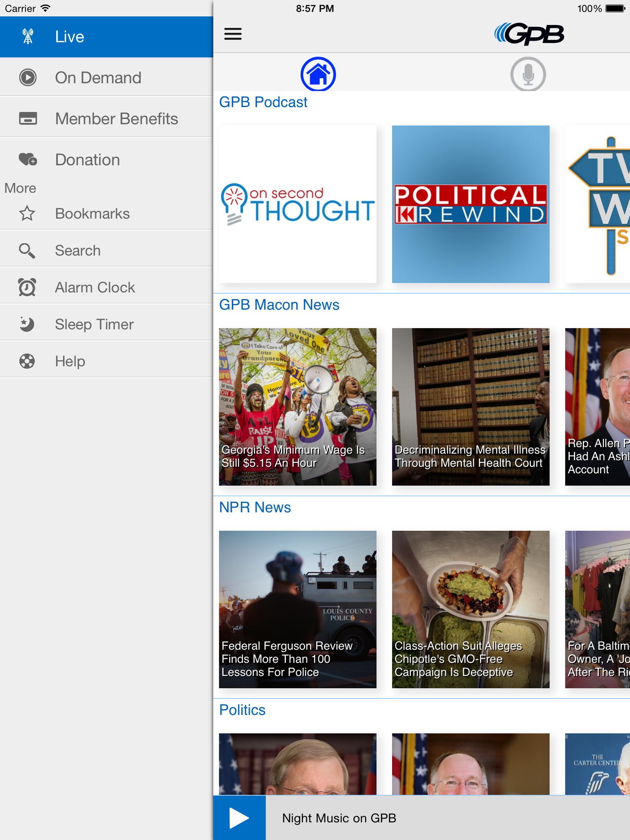This screenshot has width=630, height=840.
Task: Open Decriminalizing Mental Illness article
Action: [471, 407]
